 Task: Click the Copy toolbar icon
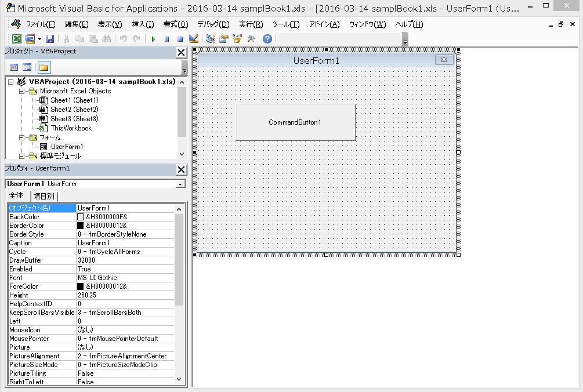point(79,39)
